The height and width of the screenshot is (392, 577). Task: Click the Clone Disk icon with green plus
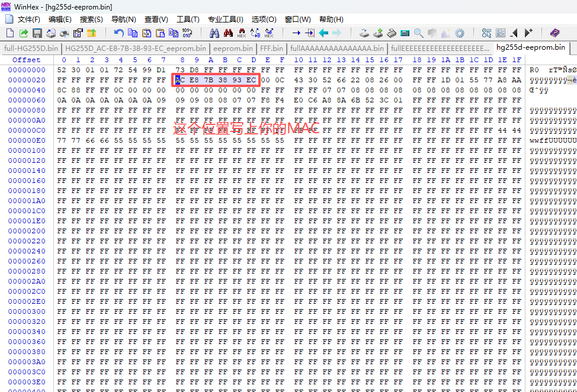378,33
